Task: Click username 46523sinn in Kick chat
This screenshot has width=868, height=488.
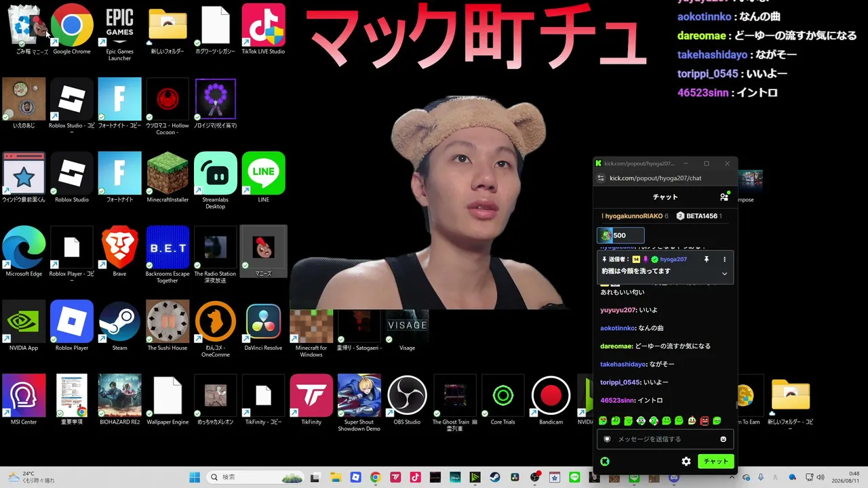Action: (617, 401)
